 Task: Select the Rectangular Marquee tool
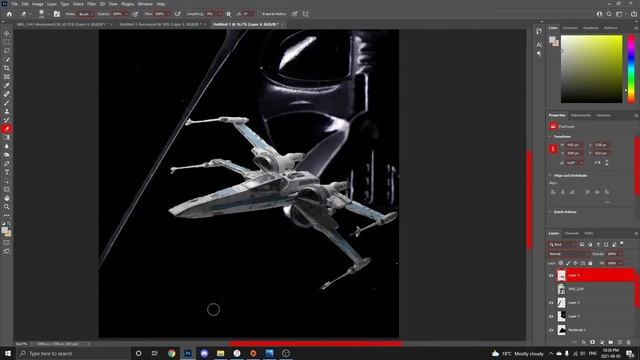[7, 42]
